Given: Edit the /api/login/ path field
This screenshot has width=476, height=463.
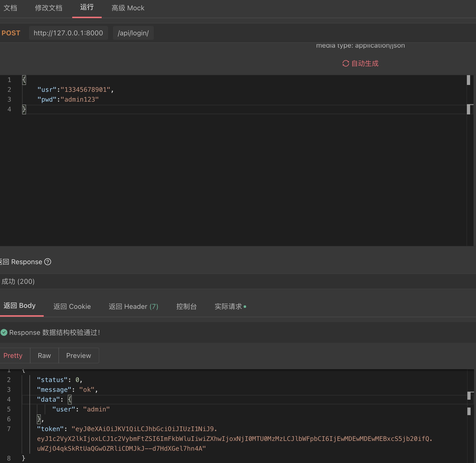Looking at the screenshot, I should pos(133,33).
